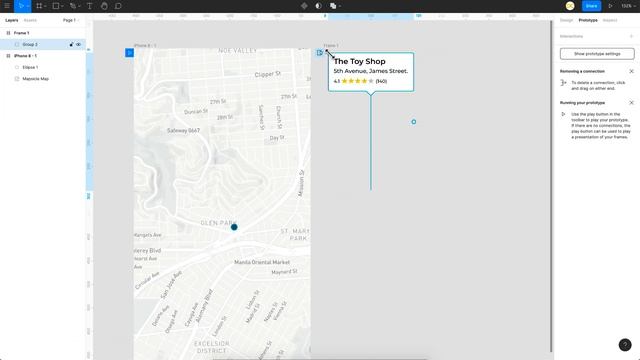Viewport: 640px width, 360px height.
Task: Click the ellipse icon beside Ellipse 1 layer
Action: point(17,67)
